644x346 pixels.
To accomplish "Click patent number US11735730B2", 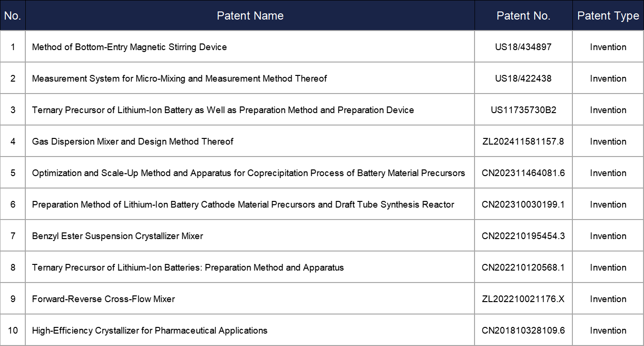I will (x=523, y=110).
